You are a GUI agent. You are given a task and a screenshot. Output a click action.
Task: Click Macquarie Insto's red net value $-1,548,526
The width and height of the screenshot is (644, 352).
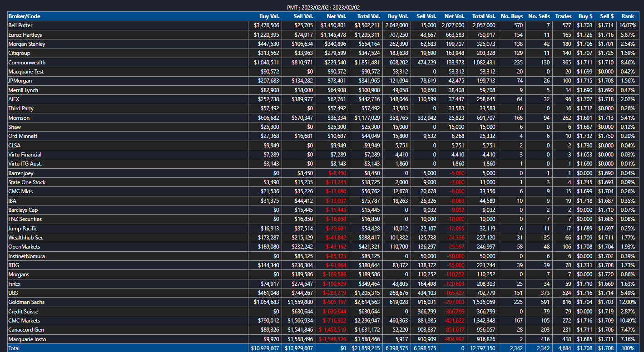[x=332, y=339]
